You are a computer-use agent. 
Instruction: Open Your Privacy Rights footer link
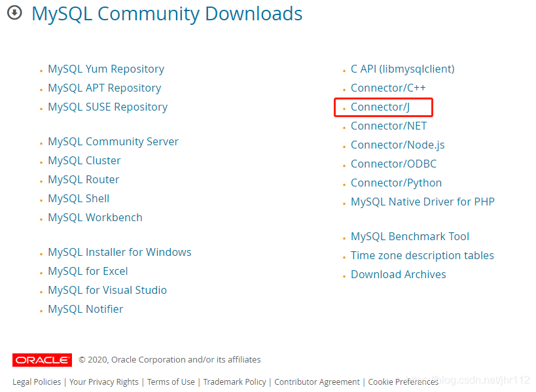click(104, 382)
